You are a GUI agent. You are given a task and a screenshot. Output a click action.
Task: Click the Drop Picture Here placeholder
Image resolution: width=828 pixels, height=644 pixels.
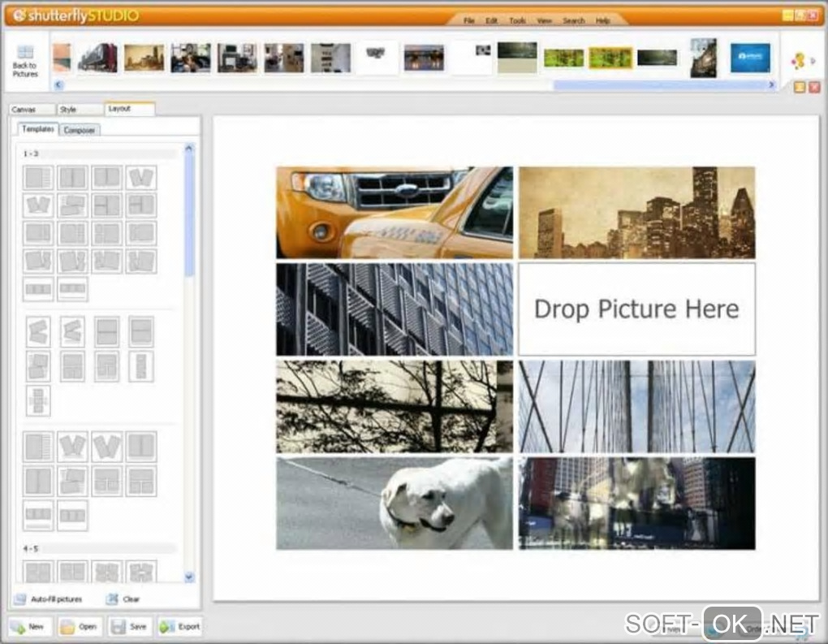coord(636,309)
